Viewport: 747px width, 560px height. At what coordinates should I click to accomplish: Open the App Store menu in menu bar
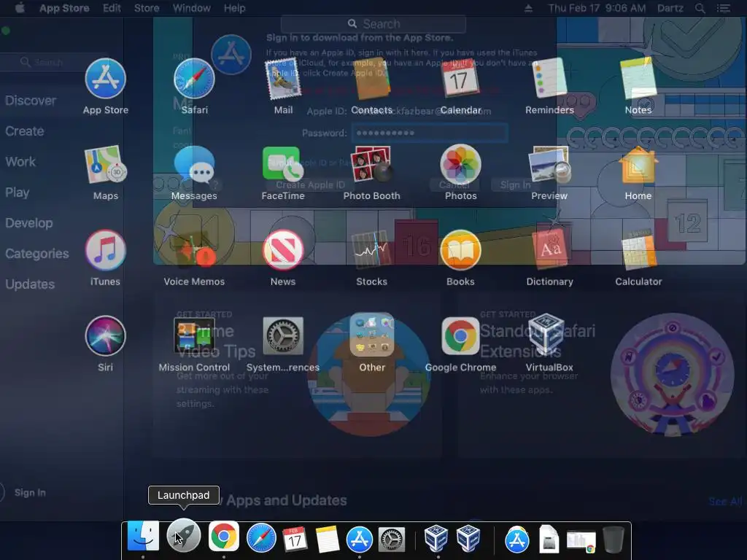point(64,8)
